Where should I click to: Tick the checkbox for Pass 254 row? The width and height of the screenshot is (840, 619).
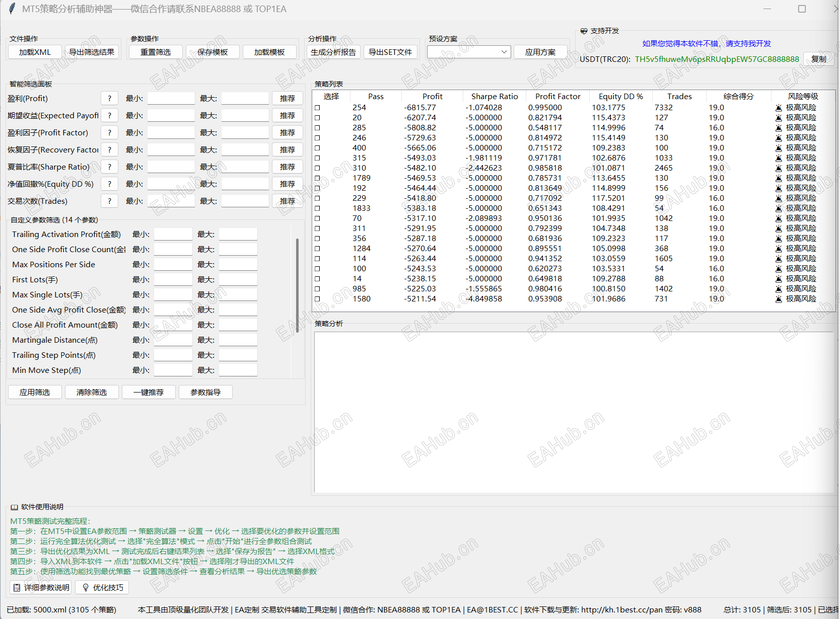click(x=317, y=108)
